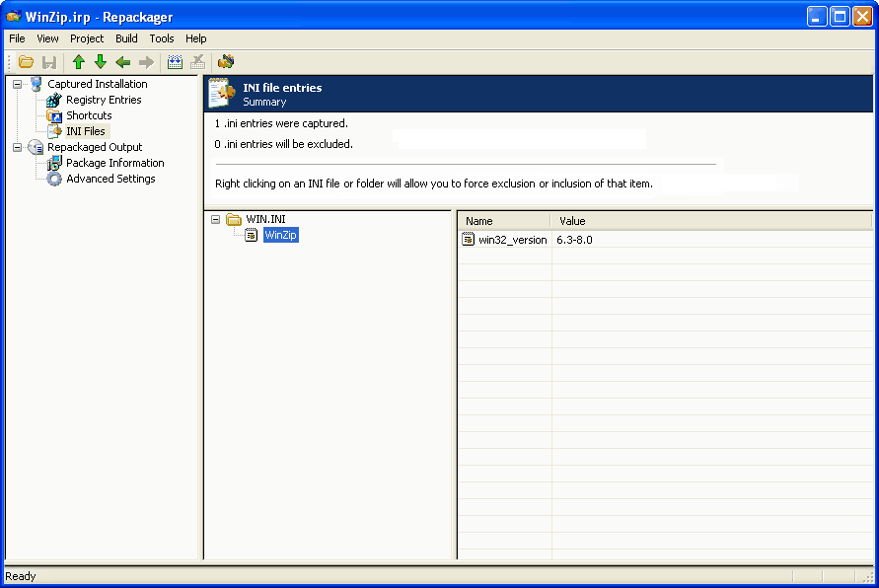Open Package Information in the tree
Screen dimensions: 879x588
point(114,163)
